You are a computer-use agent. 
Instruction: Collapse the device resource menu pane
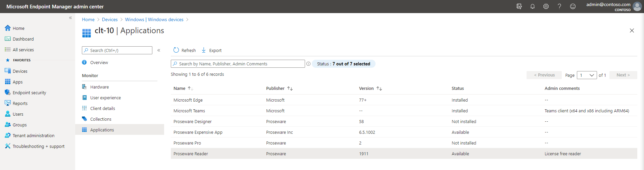click(x=159, y=50)
